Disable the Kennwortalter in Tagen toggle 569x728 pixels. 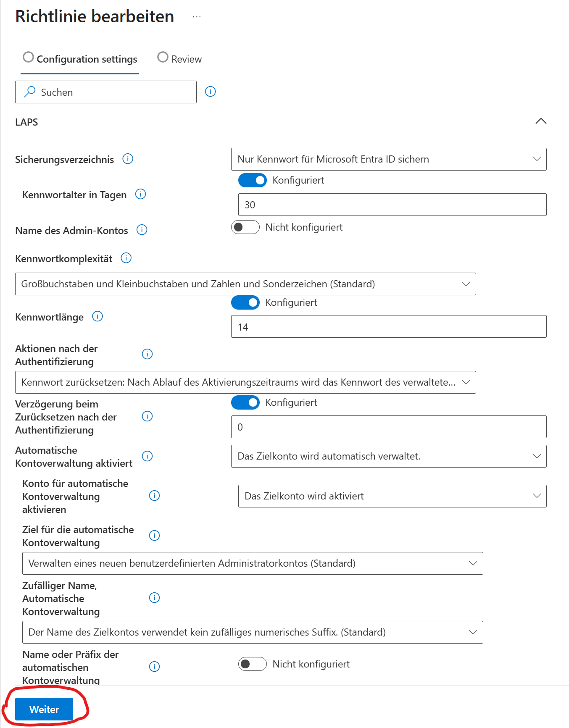click(x=252, y=180)
